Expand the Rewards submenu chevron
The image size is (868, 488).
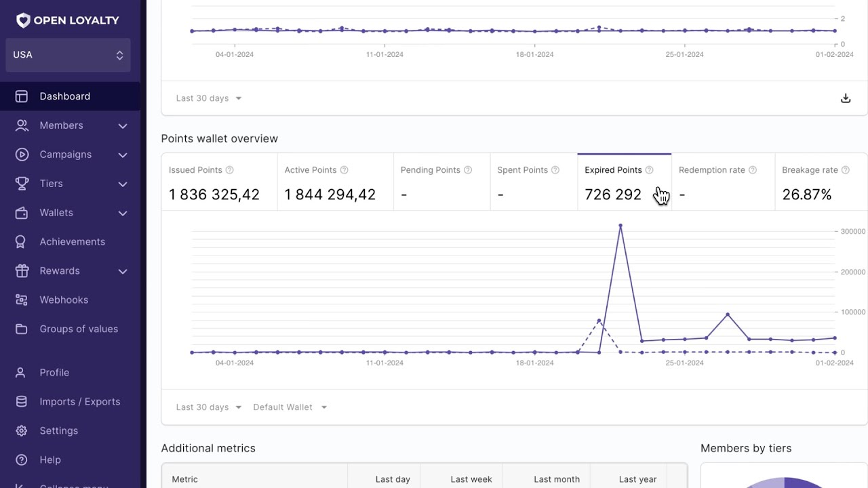(x=123, y=272)
